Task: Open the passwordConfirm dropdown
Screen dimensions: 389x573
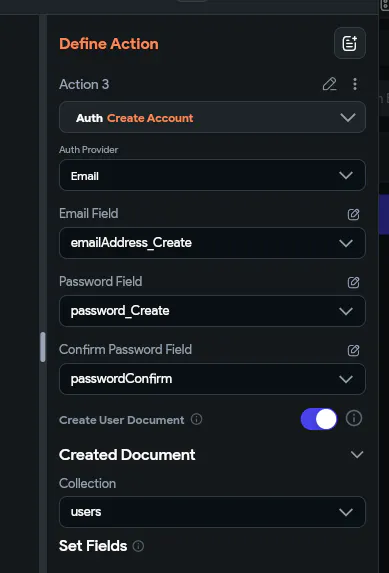Action: 212,379
